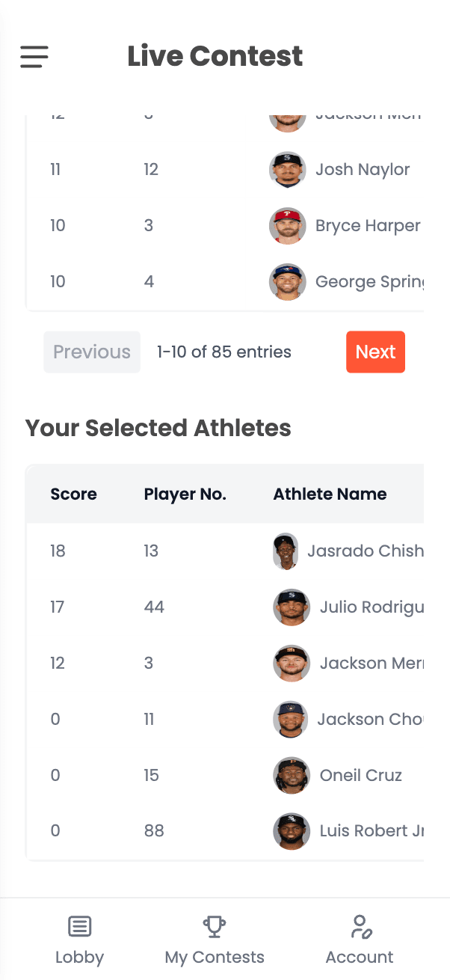Screen dimensions: 450x980
Task: Select George Springer's name
Action: [370, 281]
